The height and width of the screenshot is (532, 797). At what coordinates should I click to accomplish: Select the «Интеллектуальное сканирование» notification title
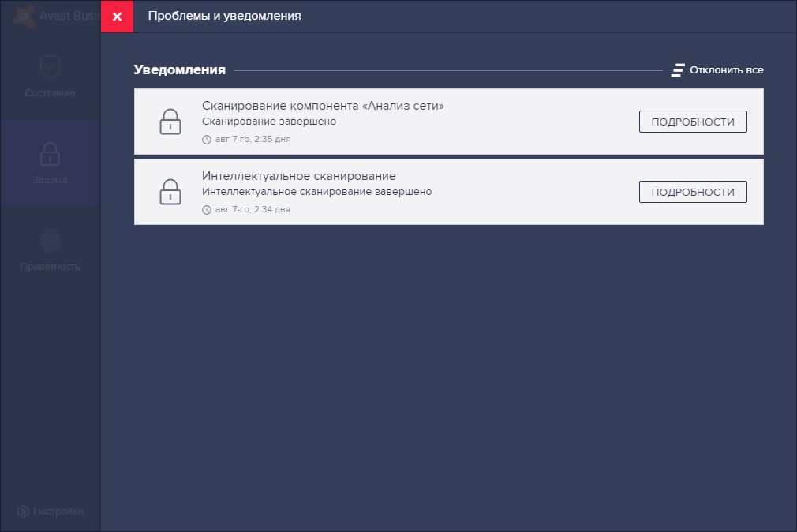pos(299,175)
